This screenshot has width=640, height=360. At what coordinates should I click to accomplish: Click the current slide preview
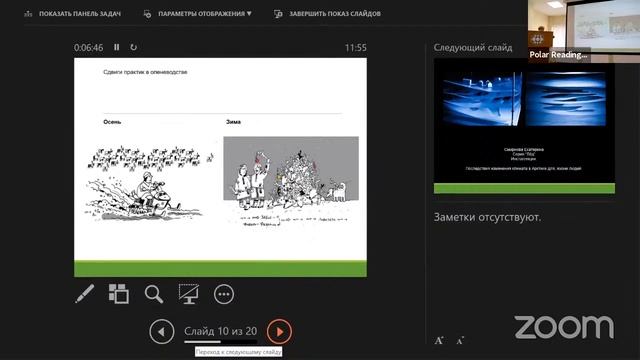pyautogui.click(x=220, y=167)
